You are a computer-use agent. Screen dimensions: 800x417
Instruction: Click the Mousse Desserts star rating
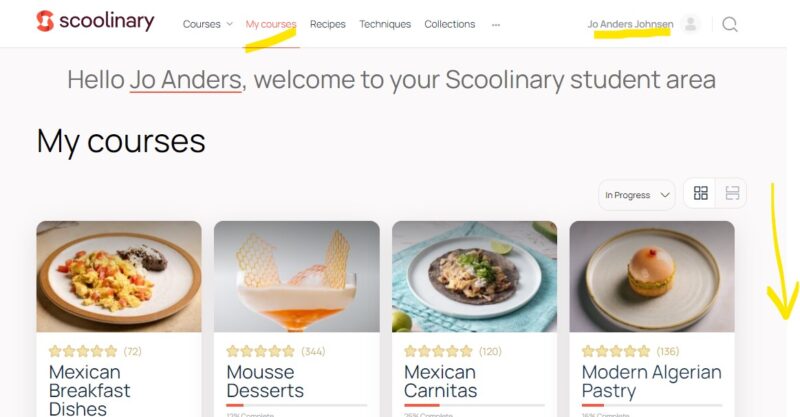[x=260, y=351]
